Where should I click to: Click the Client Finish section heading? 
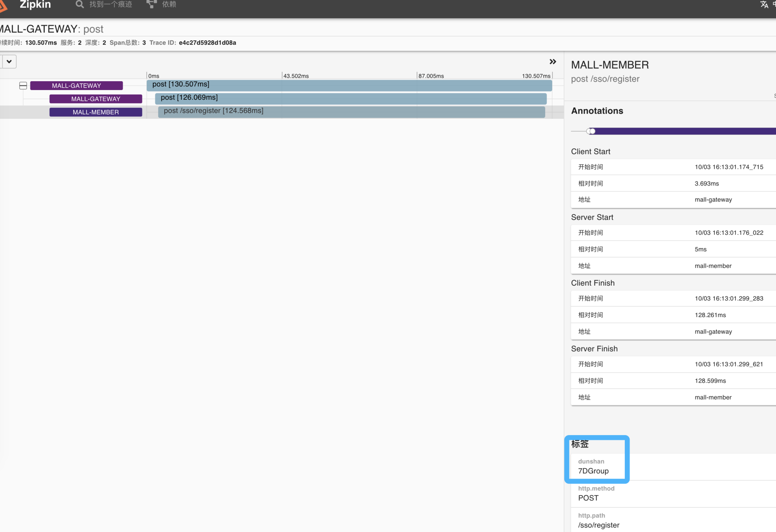tap(593, 283)
